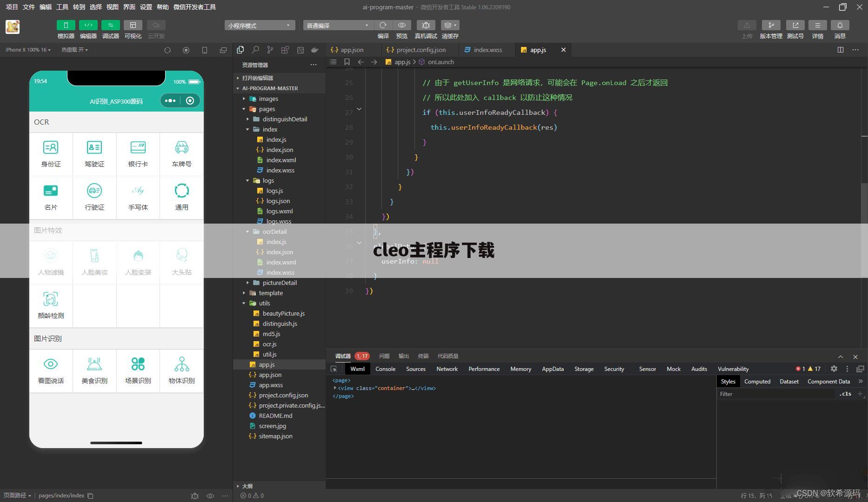Expand the images folder
The height and width of the screenshot is (502, 868).
point(279,99)
